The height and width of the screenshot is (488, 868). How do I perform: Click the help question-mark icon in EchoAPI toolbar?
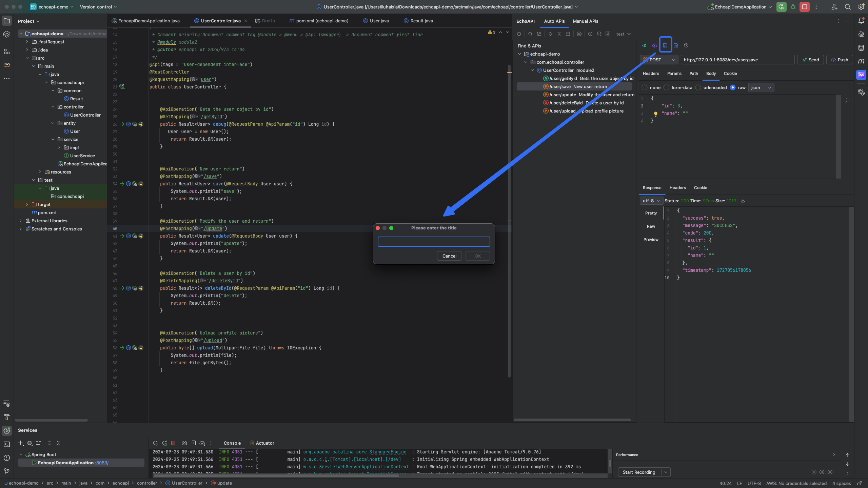point(590,34)
